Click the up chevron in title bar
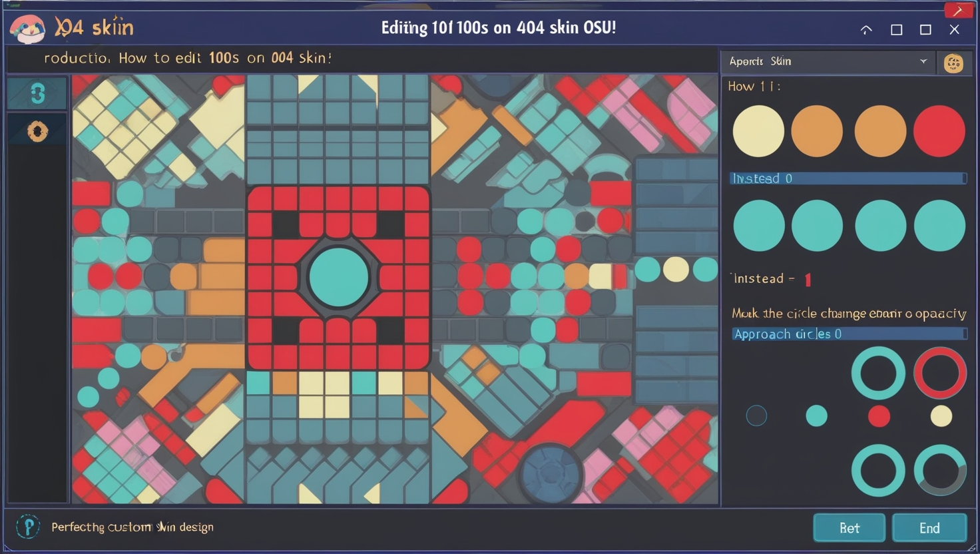This screenshot has height=554, width=980. [x=866, y=30]
